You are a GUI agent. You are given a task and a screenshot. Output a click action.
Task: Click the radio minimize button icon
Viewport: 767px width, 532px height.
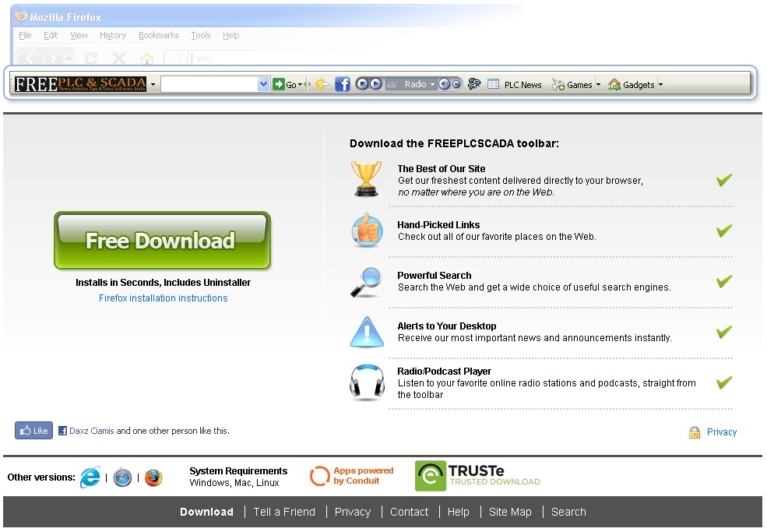tap(456, 84)
